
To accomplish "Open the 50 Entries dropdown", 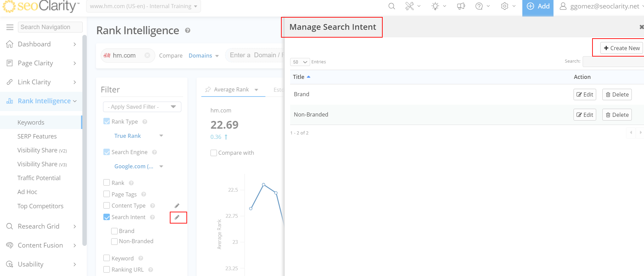I will point(300,62).
